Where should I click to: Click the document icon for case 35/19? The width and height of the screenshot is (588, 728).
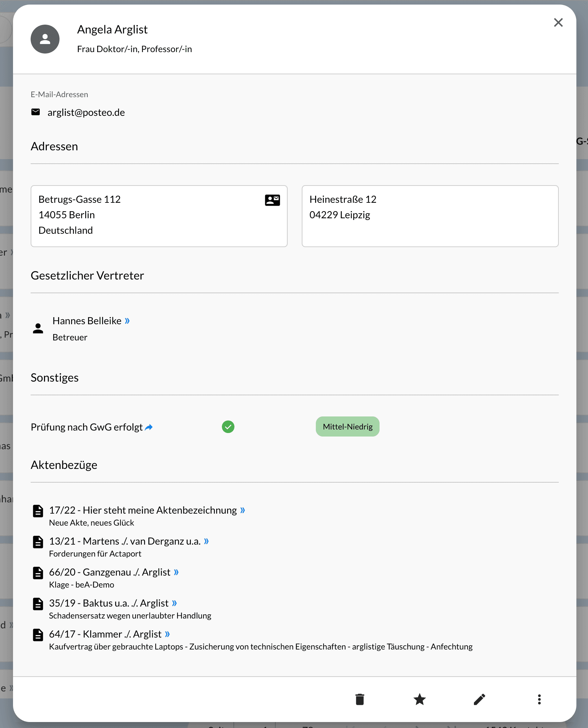(x=38, y=604)
